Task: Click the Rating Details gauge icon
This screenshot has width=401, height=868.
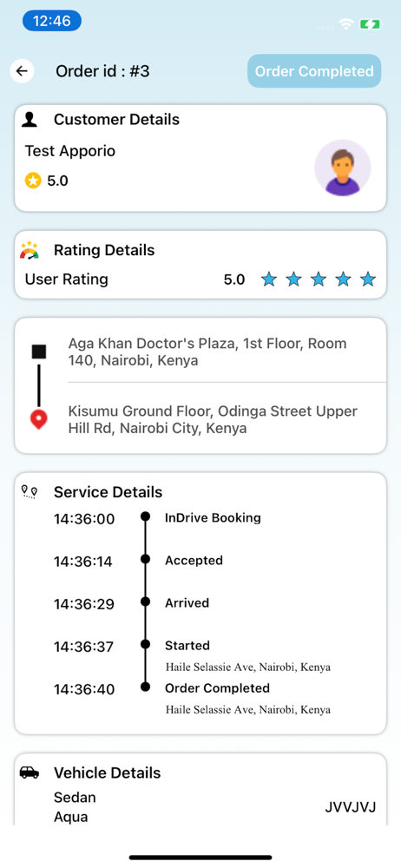Action: point(30,250)
